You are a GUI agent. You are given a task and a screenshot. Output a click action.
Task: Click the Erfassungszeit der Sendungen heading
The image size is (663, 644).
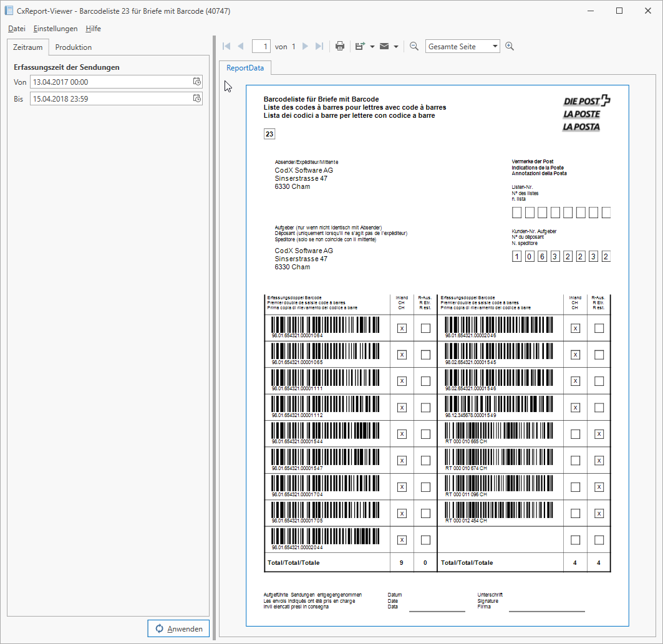(66, 67)
